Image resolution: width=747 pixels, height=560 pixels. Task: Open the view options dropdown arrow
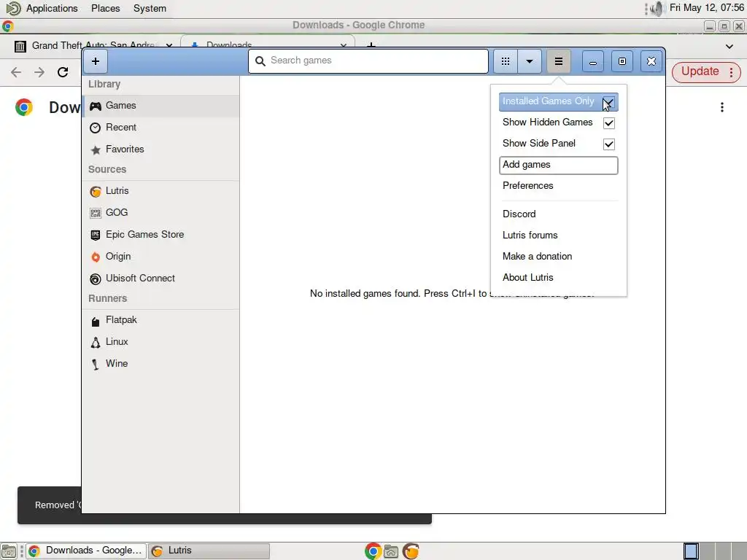530,61
